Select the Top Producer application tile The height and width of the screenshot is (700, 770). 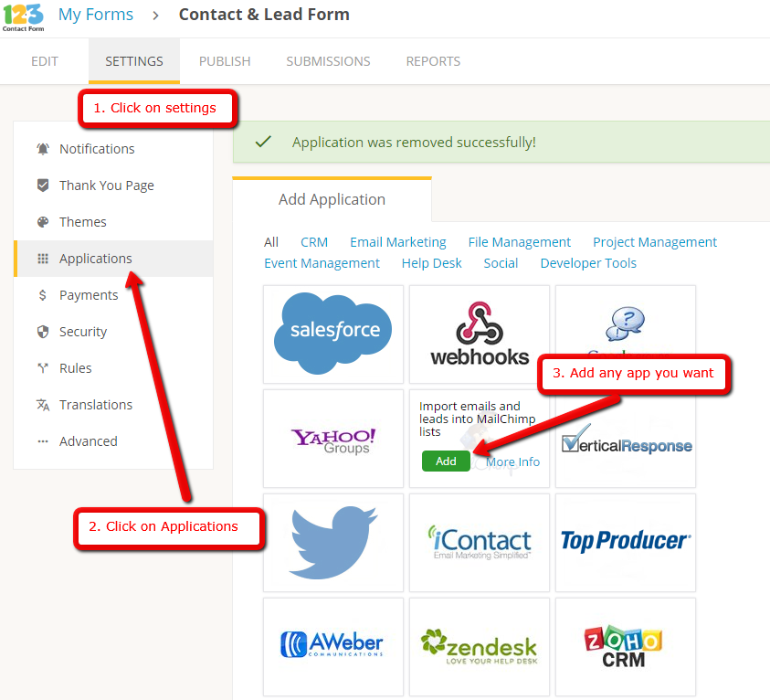[x=626, y=542]
